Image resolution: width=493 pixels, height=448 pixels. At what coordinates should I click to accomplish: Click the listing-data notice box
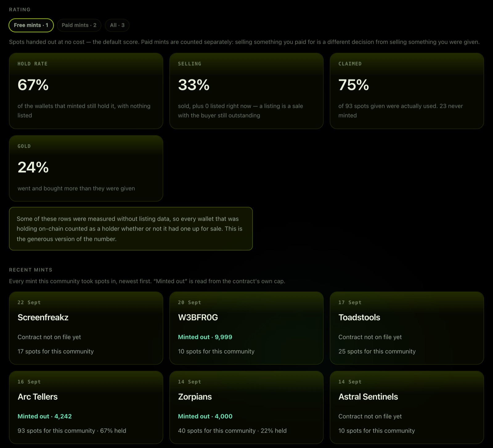[131, 229]
